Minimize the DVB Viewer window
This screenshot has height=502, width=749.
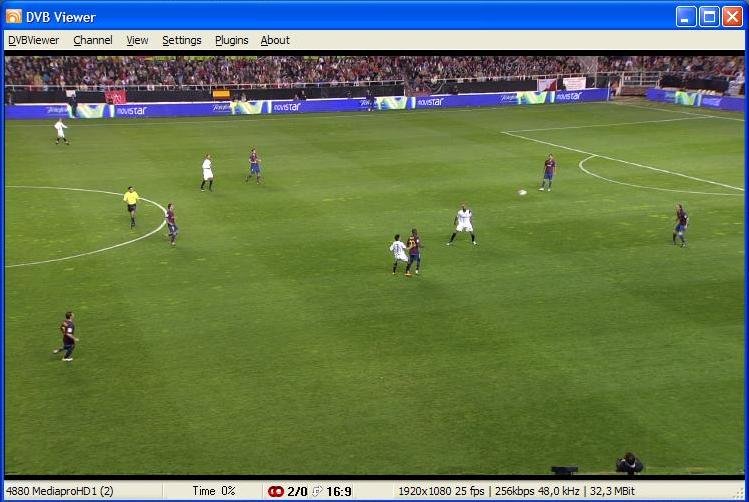pos(685,16)
